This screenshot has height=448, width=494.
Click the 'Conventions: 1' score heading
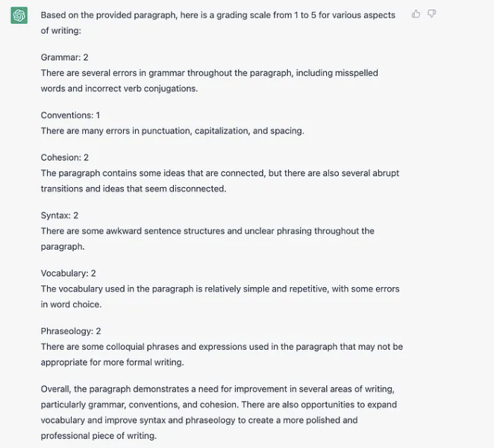coord(70,116)
